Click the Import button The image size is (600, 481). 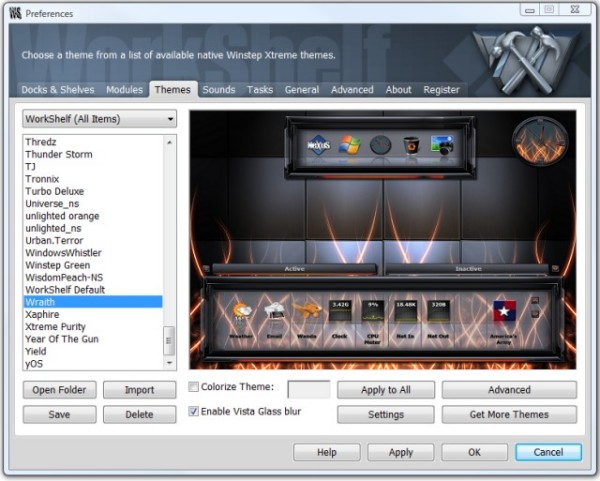point(139,390)
